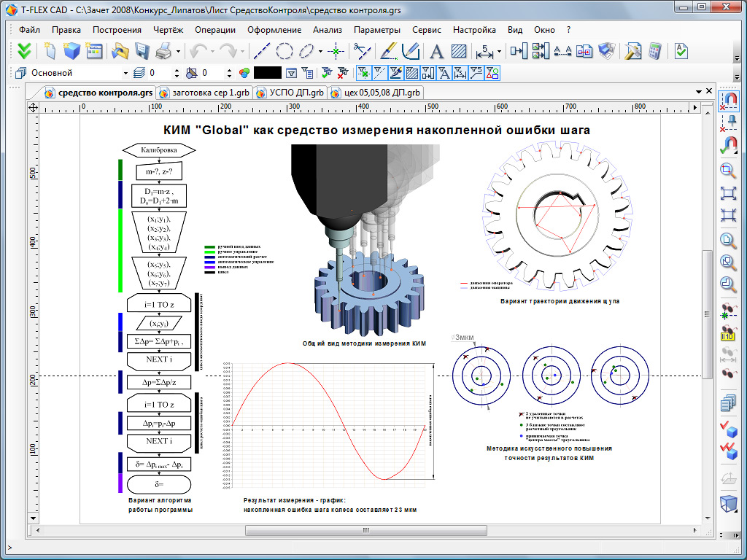Screen dimensions: 747x560
Task: Open the Основной layer dropdown
Action: click(125, 74)
